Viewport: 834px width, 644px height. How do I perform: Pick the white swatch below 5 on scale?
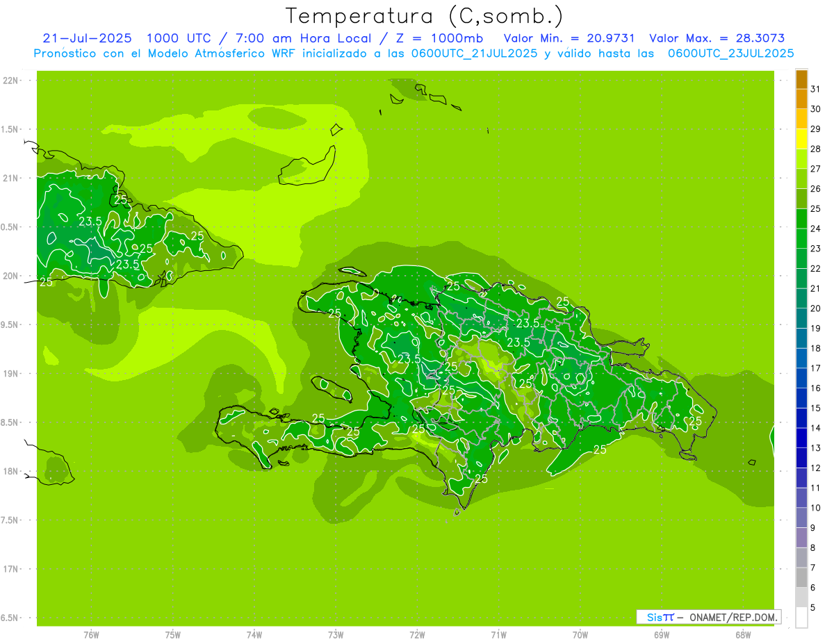coord(801,617)
